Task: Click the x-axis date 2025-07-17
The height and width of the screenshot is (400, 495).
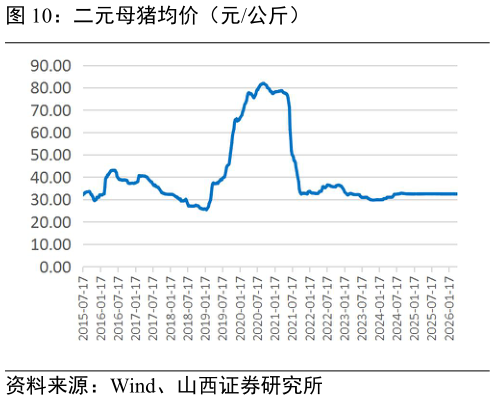Action: (x=432, y=308)
